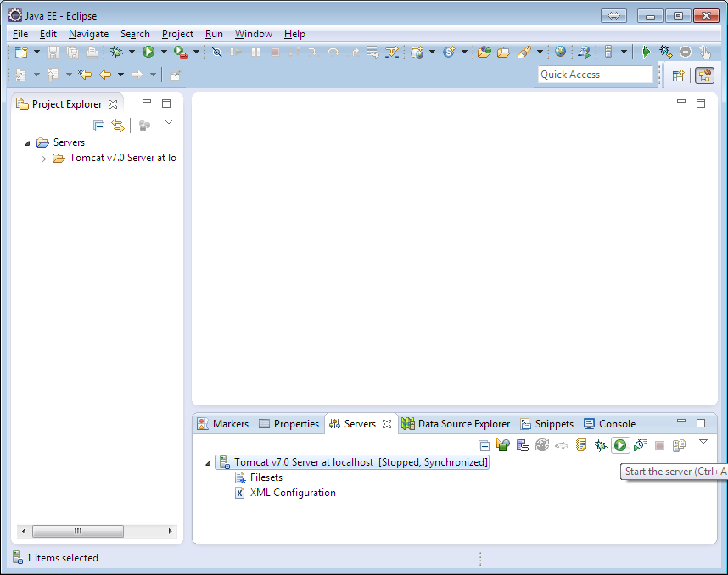The width and height of the screenshot is (728, 575).
Task: Collapse the Servers folder in Project Explorer
Action: click(27, 143)
